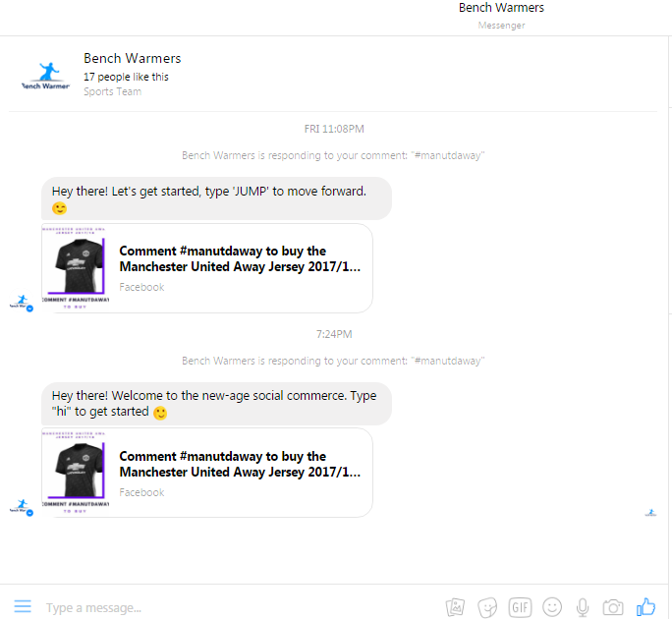Open the sticker picker
The height and width of the screenshot is (619, 672).
tap(487, 606)
